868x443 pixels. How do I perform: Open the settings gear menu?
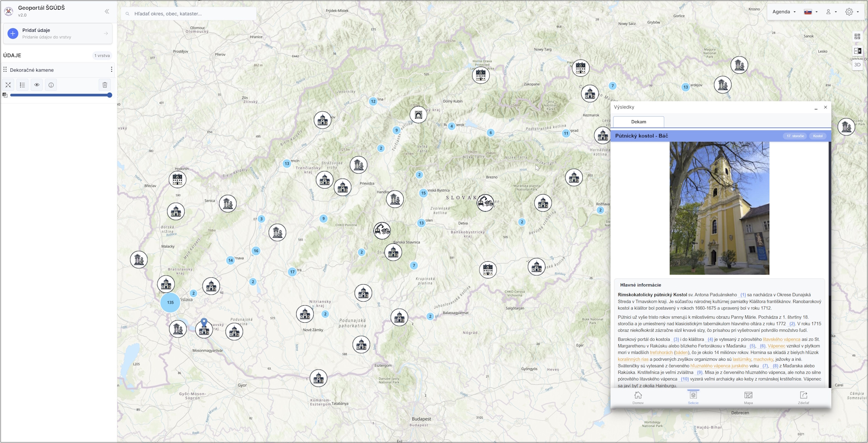(852, 12)
